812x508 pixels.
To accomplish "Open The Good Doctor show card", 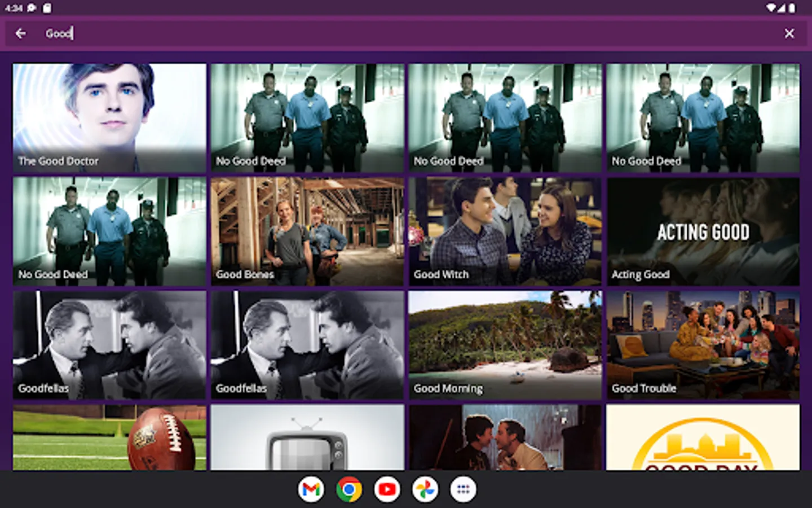I will coord(109,117).
